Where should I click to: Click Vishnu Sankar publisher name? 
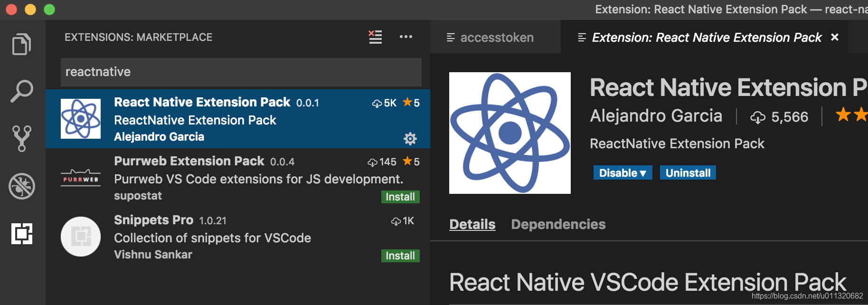153,255
